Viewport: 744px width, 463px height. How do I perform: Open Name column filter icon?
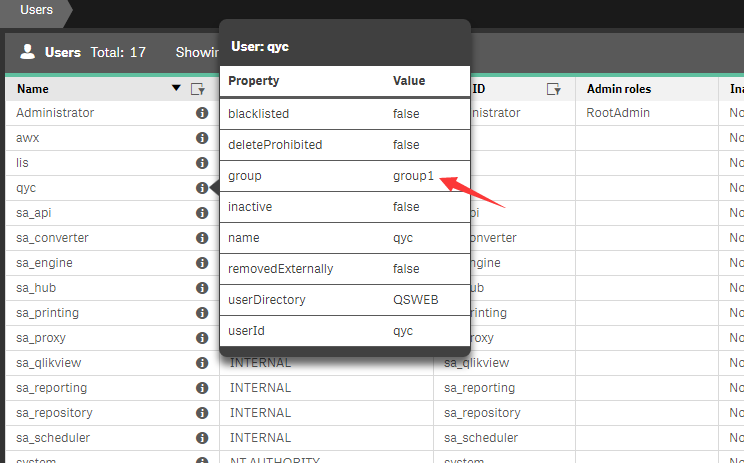click(x=197, y=89)
